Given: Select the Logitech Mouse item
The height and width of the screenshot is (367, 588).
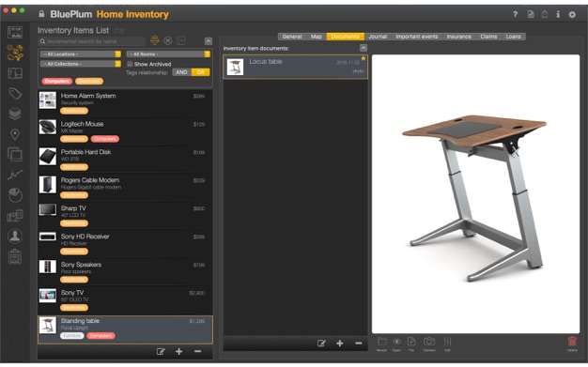Looking at the screenshot, I should point(125,130).
